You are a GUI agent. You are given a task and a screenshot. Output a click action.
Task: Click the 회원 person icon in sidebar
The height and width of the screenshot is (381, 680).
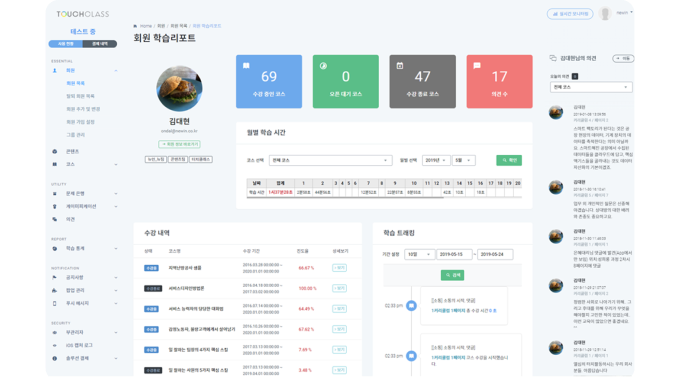coord(55,70)
